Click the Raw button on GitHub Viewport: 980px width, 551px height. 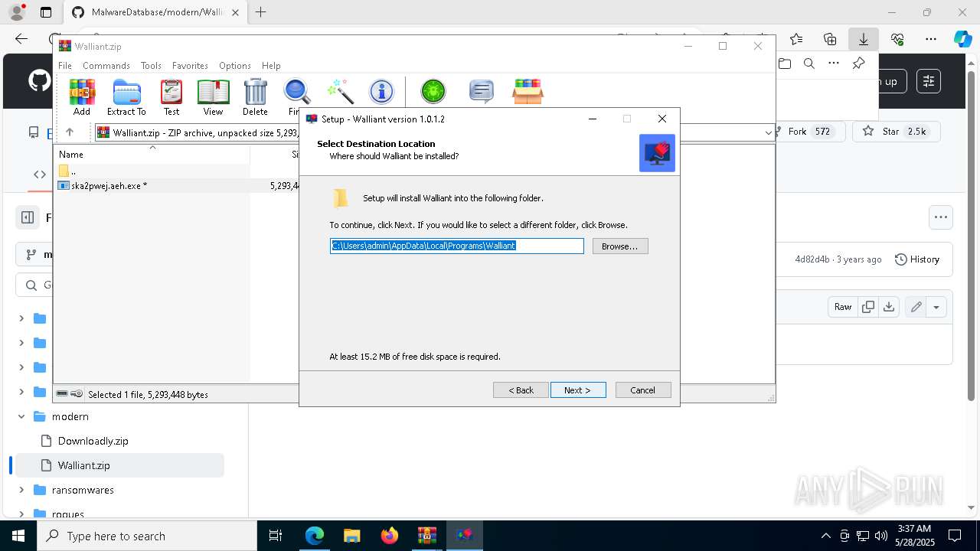(843, 307)
